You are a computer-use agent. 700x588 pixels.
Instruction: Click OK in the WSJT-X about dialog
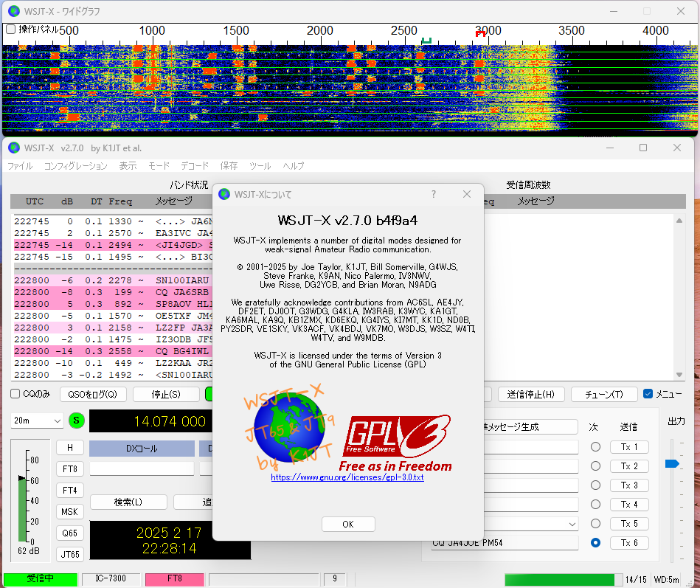348,524
